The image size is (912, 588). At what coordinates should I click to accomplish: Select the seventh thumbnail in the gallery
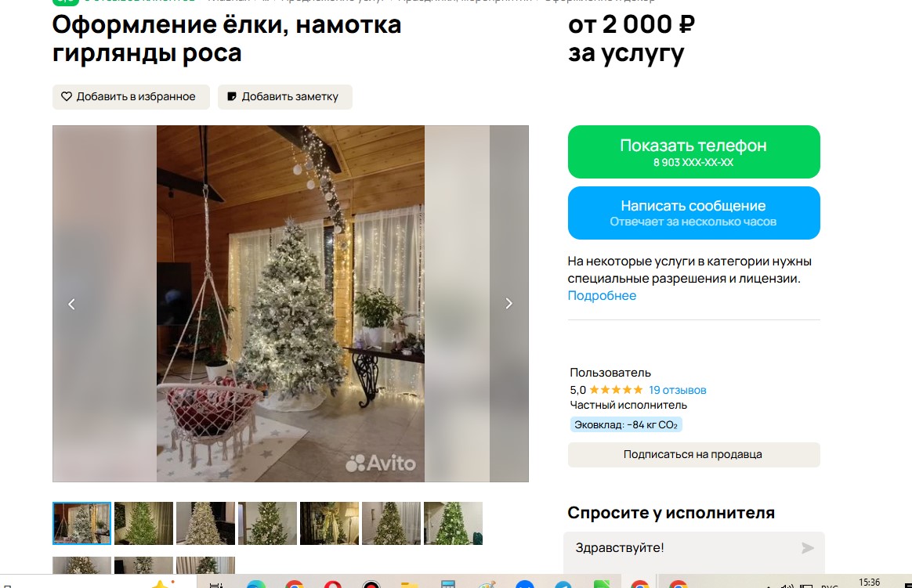(x=453, y=524)
